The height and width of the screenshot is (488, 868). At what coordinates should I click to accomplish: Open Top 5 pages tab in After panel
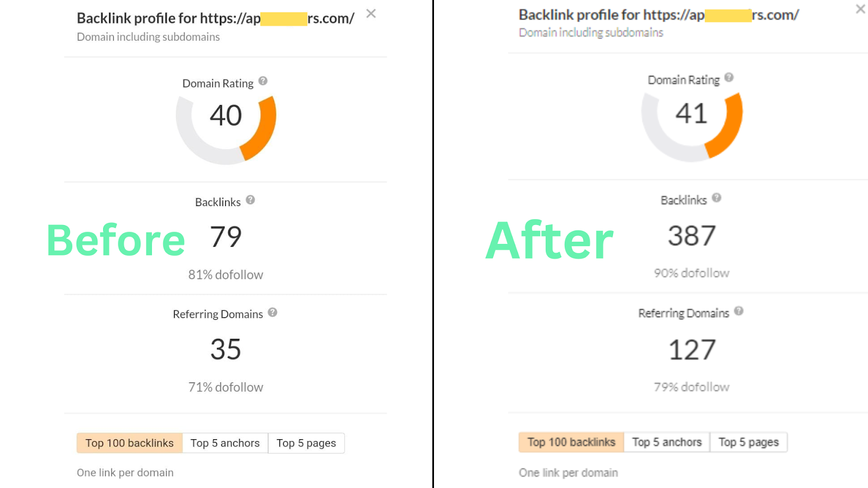(748, 442)
